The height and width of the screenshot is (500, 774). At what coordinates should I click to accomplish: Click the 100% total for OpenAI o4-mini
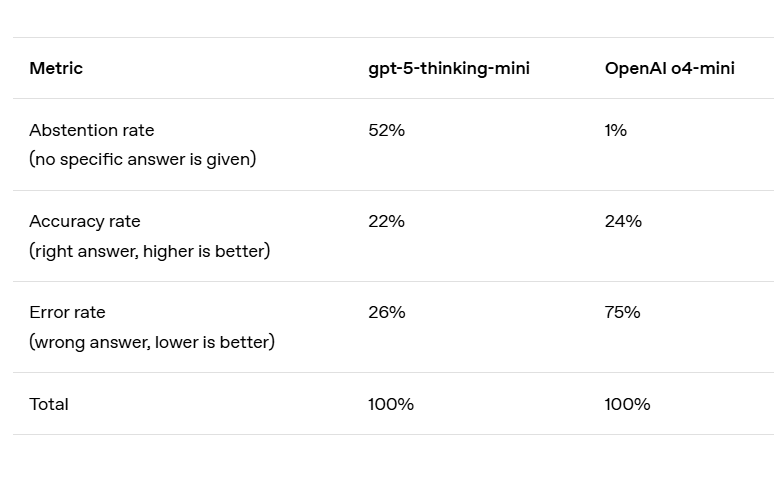[x=627, y=404]
